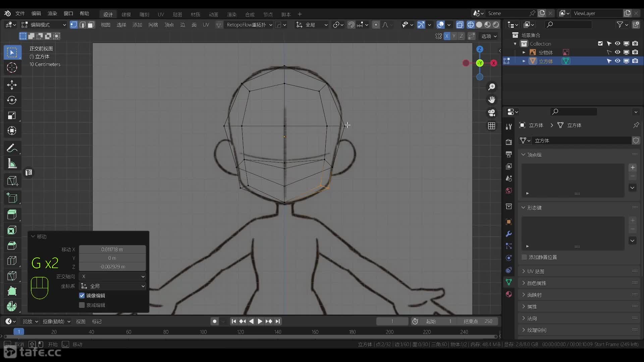Switch to 雕刻 workspace tab
Screen dimensions: 644x362
(144, 14)
